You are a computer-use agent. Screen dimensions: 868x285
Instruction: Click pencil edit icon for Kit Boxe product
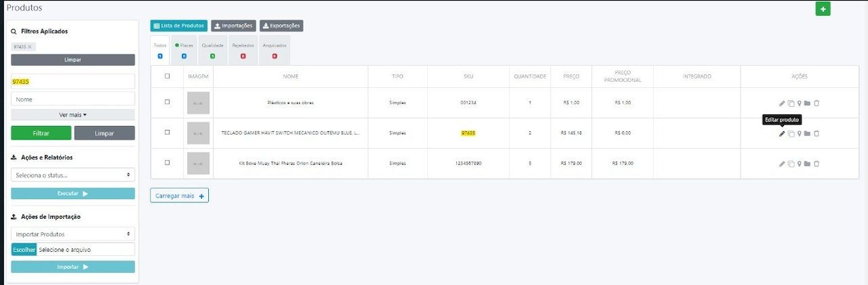782,164
